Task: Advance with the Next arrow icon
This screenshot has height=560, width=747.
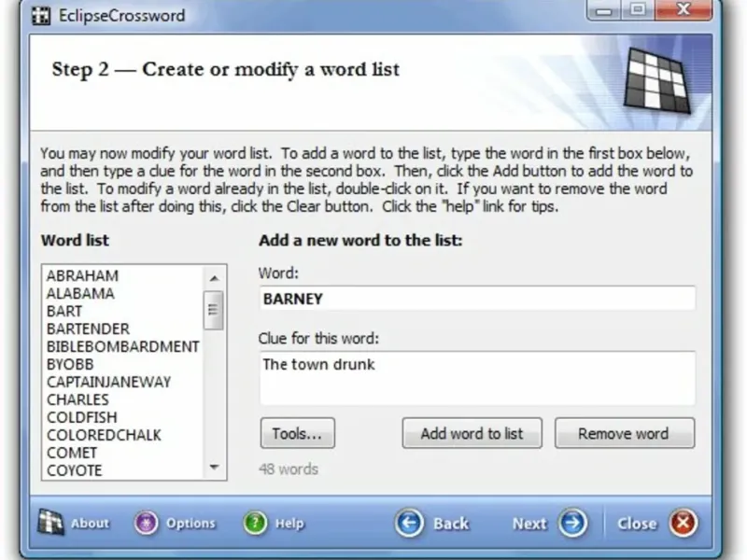Action: point(573,523)
